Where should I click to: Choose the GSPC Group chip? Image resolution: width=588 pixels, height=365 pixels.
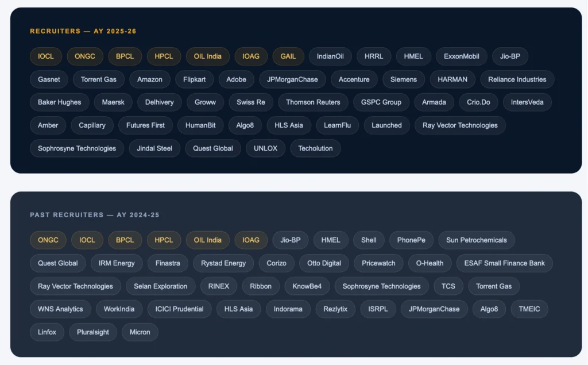[381, 102]
